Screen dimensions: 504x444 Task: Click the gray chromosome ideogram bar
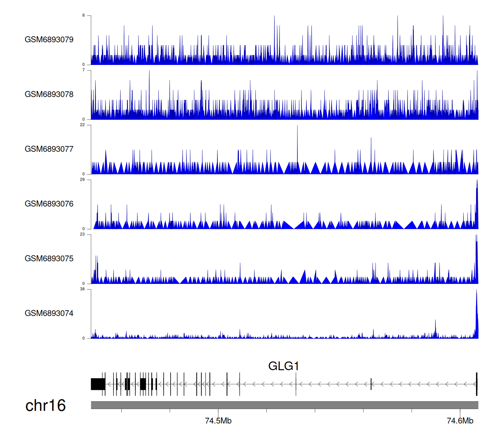coord(284,405)
